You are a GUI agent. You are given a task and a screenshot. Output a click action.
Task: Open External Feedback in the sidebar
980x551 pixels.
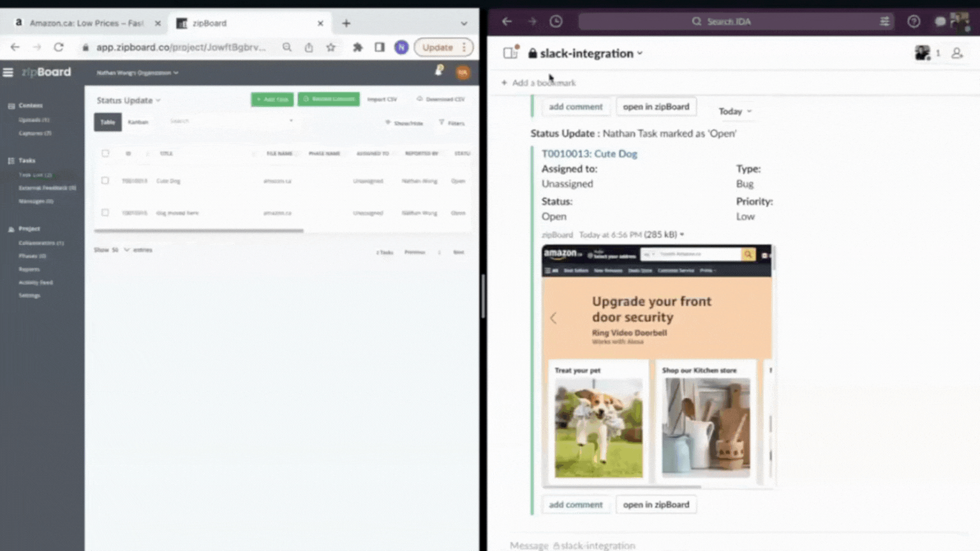tap(47, 188)
